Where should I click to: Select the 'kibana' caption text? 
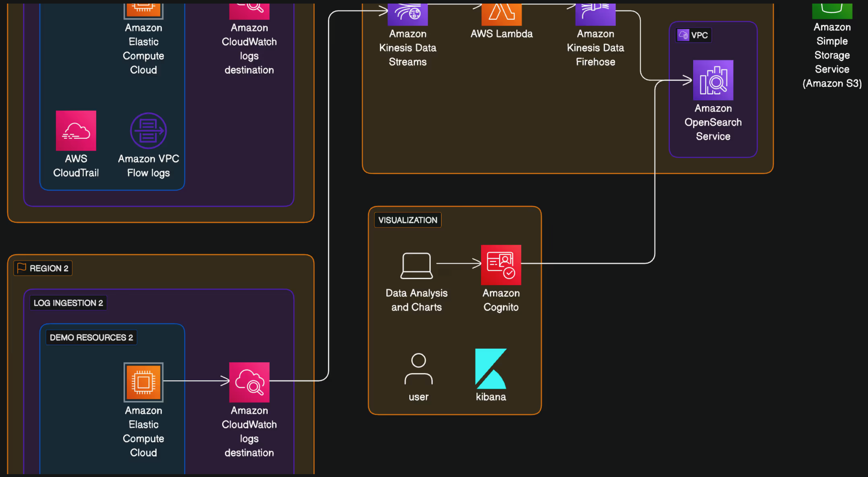[491, 397]
